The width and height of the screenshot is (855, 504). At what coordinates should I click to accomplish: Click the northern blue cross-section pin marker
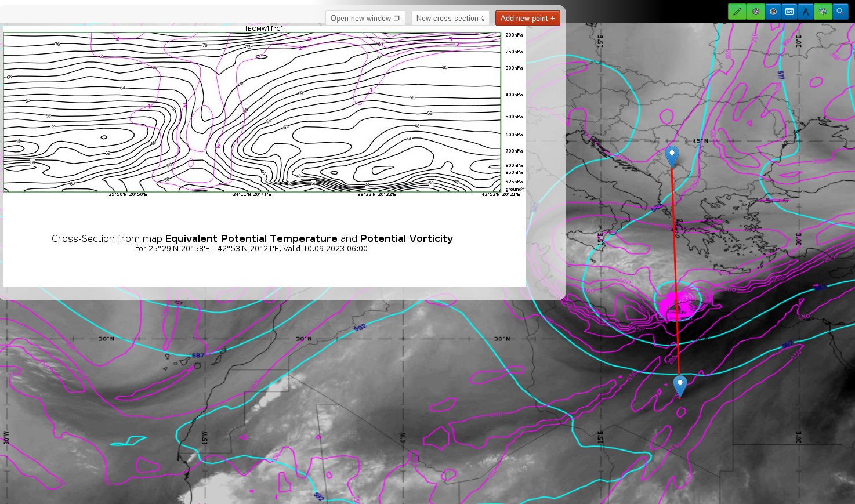(672, 155)
